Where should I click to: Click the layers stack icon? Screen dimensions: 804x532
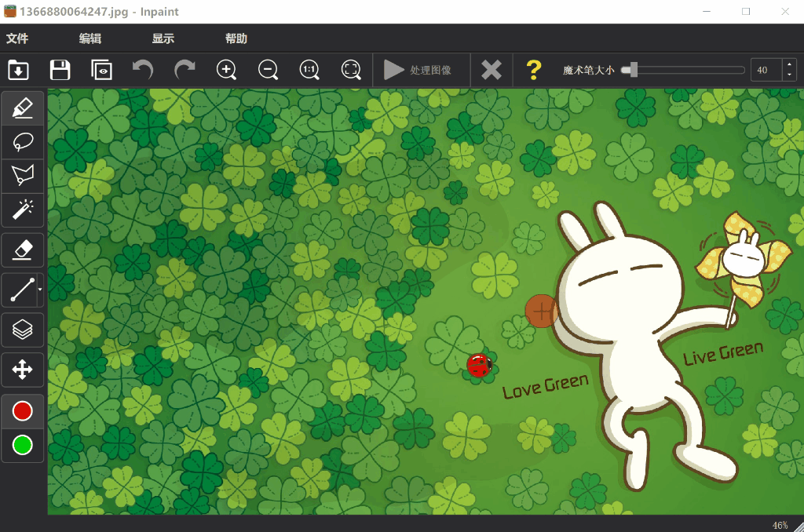pos(23,330)
